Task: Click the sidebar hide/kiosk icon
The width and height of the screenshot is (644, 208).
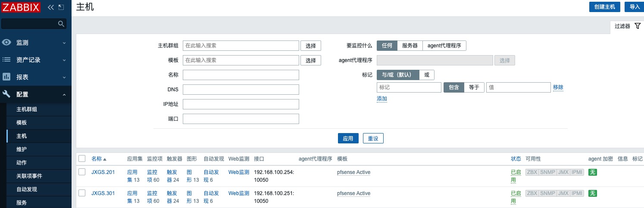Action: [x=61, y=7]
